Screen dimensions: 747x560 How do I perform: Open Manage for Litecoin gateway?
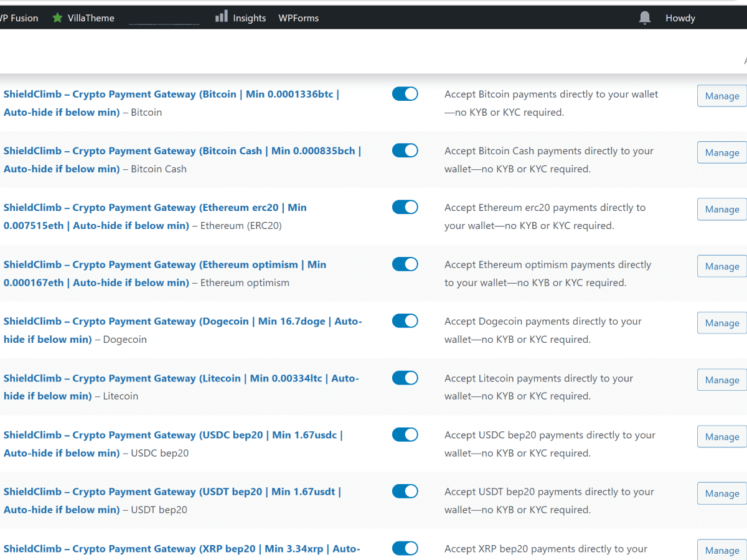[x=722, y=380]
